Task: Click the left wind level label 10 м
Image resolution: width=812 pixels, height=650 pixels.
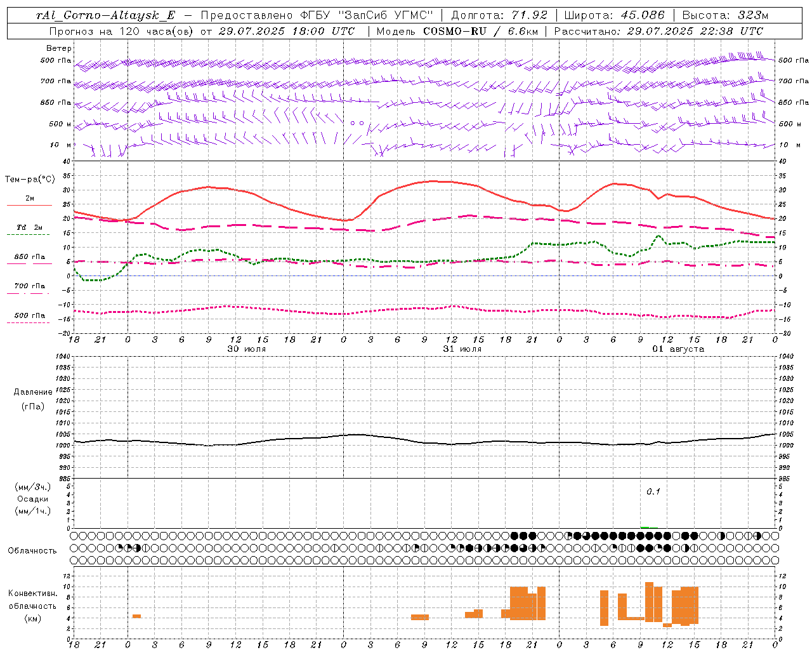Action: tap(61, 145)
